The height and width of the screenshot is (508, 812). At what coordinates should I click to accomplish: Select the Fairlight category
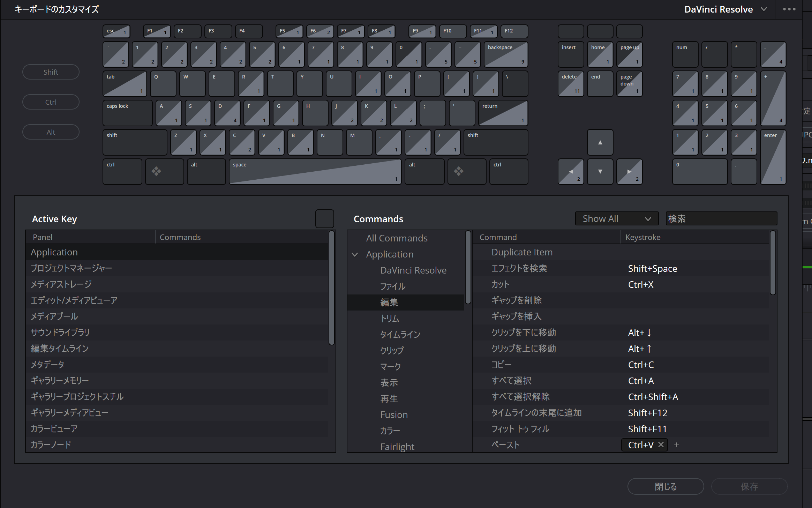(406, 447)
